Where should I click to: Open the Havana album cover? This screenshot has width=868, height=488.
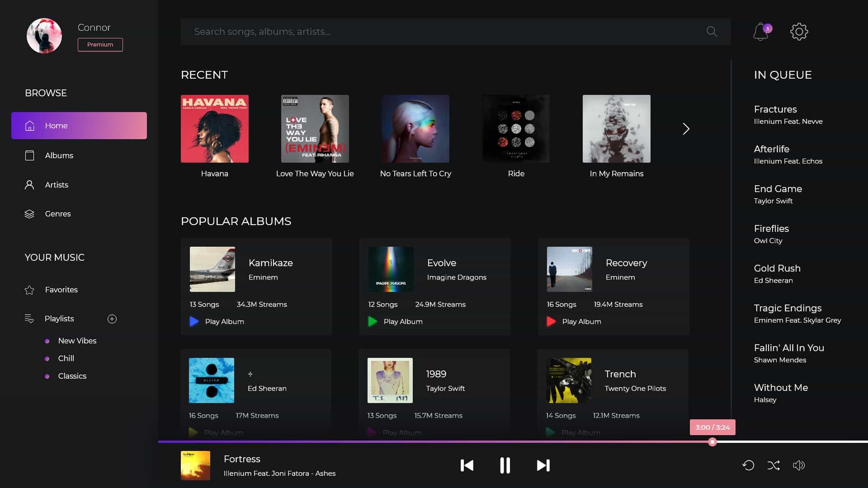[x=214, y=128]
